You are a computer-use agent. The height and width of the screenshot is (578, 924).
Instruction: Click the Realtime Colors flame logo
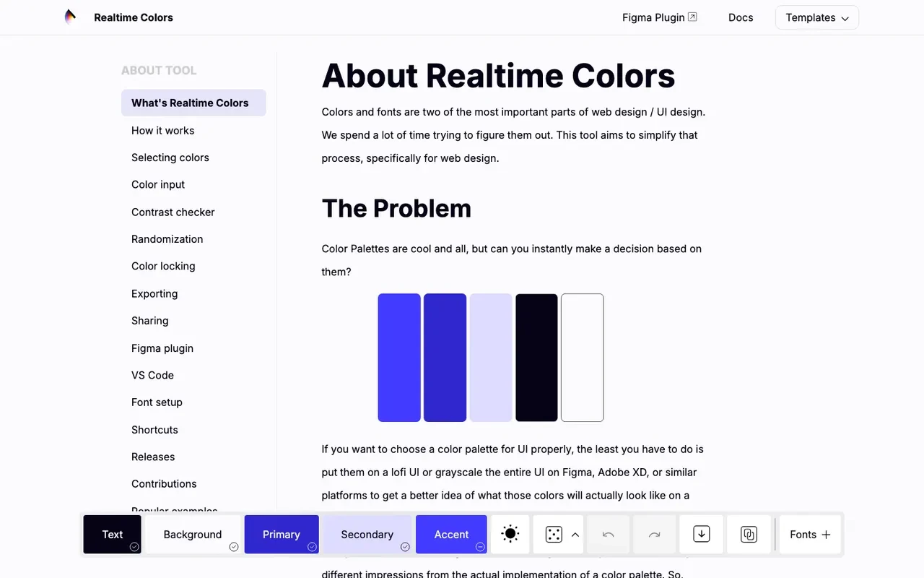(x=70, y=17)
